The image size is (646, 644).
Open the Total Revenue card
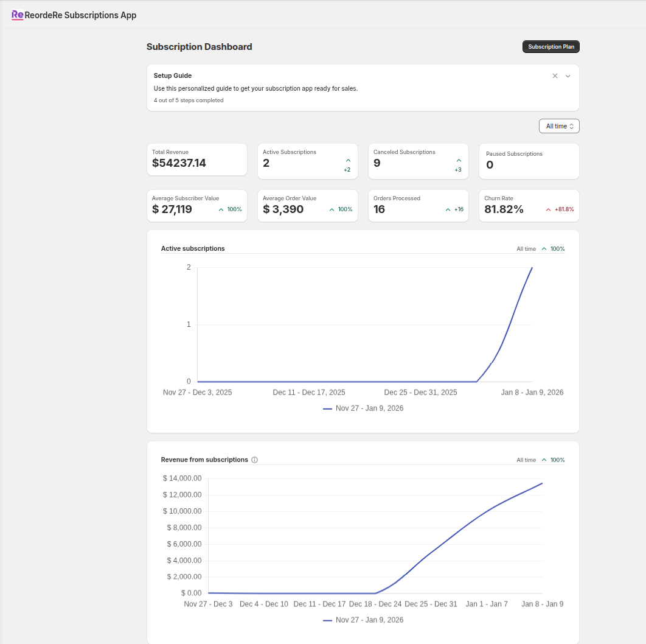(x=197, y=159)
